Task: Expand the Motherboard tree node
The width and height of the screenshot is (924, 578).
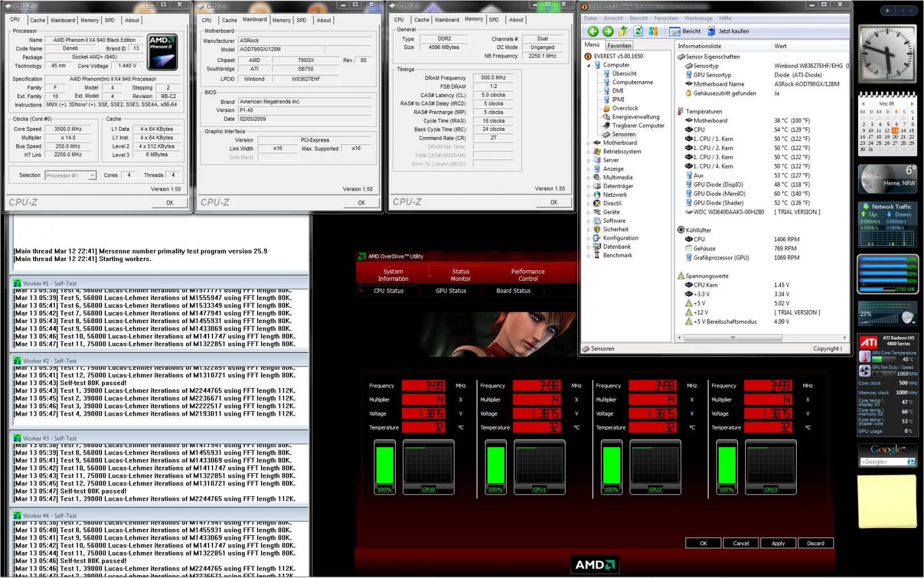Action: tap(589, 143)
